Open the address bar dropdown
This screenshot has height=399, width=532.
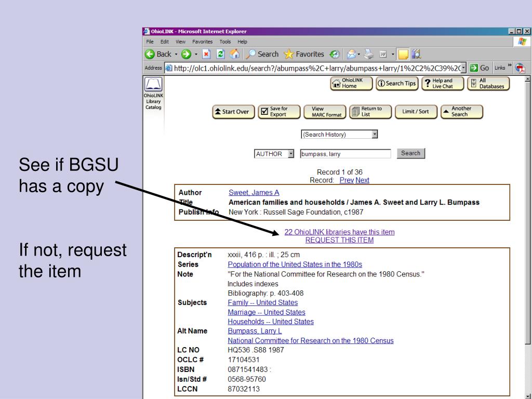click(463, 68)
